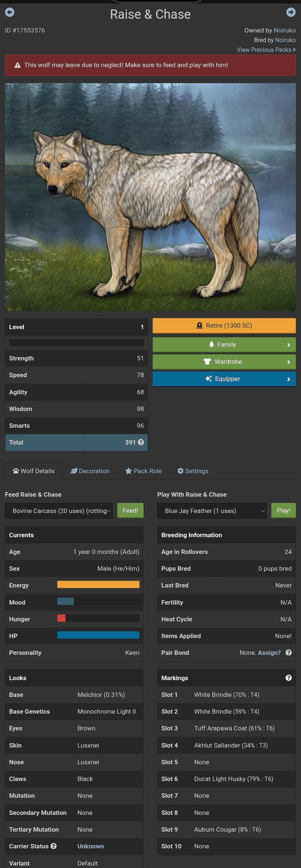This screenshot has width=301, height=868.
Task: Click the help icon next to Total stats
Action: pyautogui.click(x=141, y=442)
